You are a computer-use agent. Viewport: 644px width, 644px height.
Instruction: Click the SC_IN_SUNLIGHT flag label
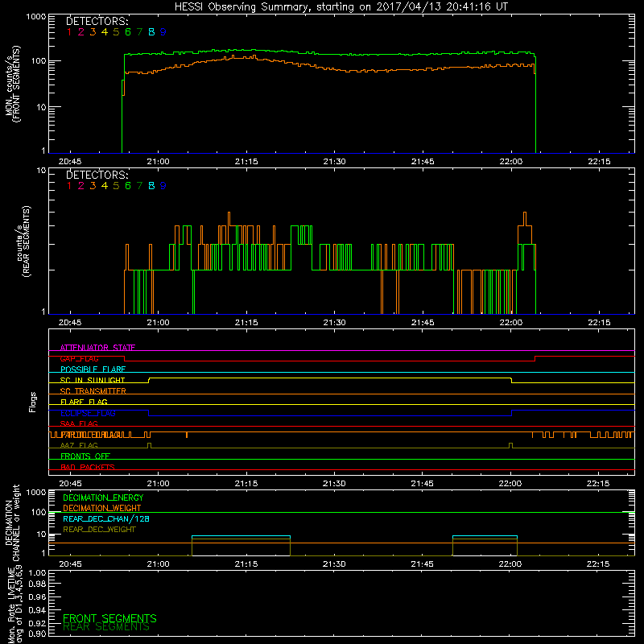93,380
